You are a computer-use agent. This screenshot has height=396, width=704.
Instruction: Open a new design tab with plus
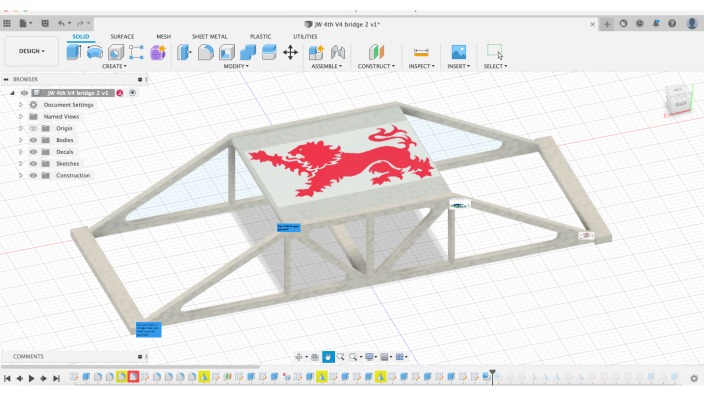[x=607, y=24]
